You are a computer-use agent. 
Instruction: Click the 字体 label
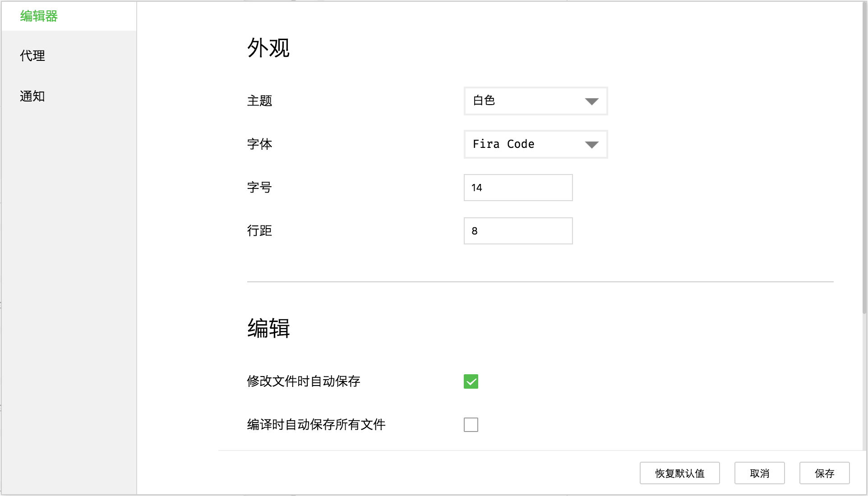[x=259, y=144]
